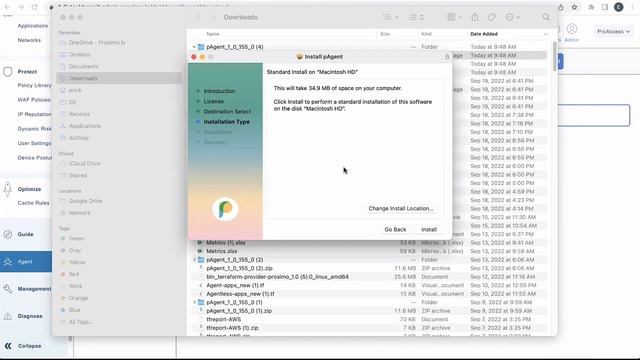Open Policy Library in web app sidebar
Image resolution: width=640 pixels, height=360 pixels.
click(34, 85)
